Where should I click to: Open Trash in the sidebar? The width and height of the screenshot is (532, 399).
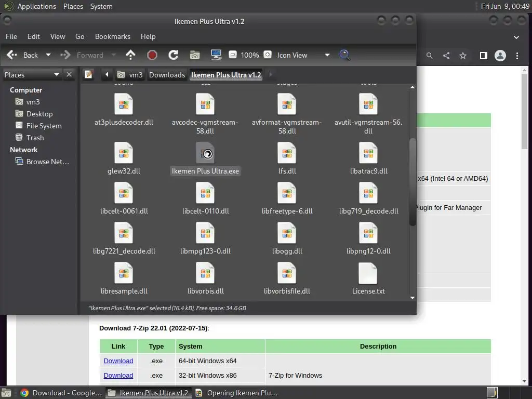(30, 138)
